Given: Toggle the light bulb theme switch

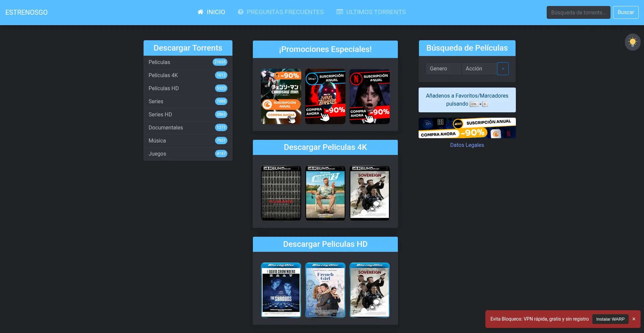Looking at the screenshot, I should [632, 42].
